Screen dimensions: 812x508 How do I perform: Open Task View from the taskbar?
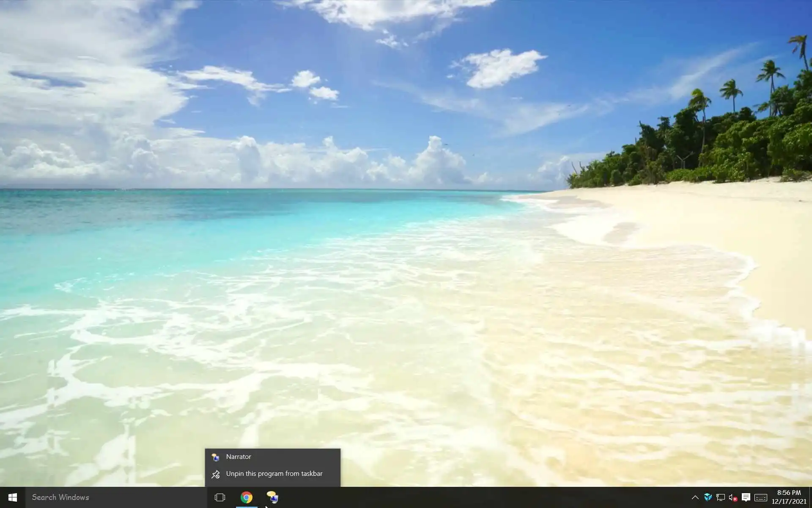pyautogui.click(x=220, y=497)
